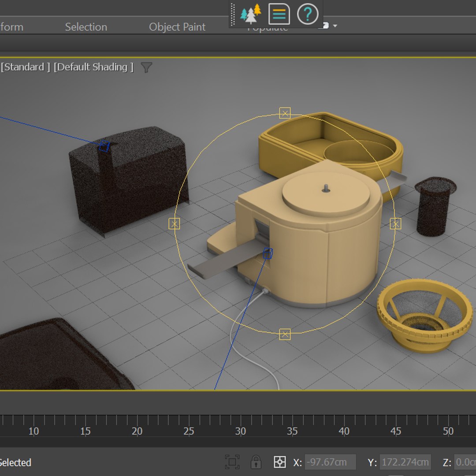Screen dimensions: 476x476
Task: Jump to frame 10 on the timeline
Action: (33, 431)
